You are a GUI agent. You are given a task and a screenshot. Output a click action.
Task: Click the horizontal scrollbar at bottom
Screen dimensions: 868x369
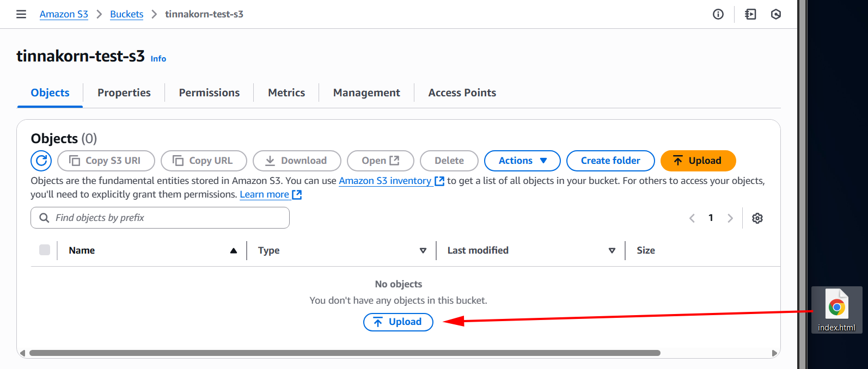point(344,353)
